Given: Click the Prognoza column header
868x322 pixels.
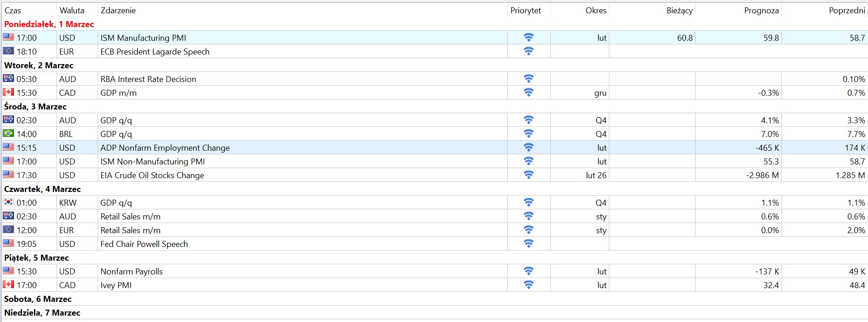Looking at the screenshot, I should click(761, 10).
